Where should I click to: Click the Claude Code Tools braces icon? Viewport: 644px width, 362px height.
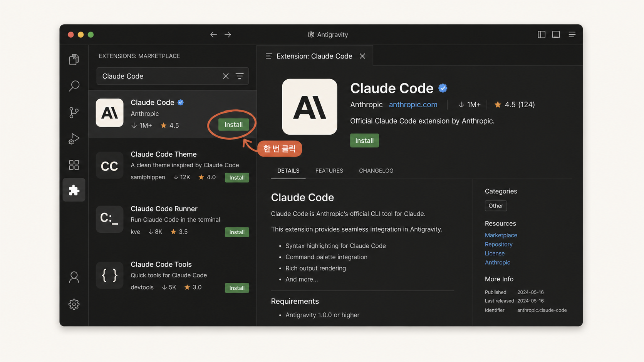tap(110, 275)
